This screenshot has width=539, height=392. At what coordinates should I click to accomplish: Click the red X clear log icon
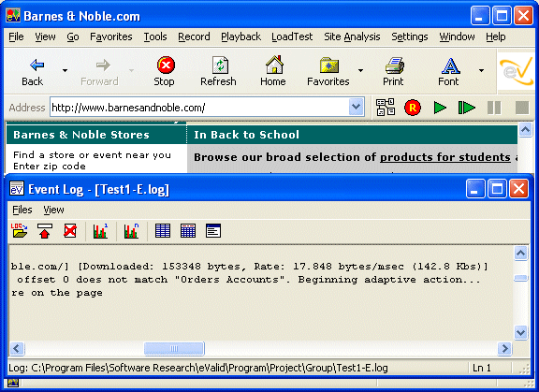coord(70,230)
